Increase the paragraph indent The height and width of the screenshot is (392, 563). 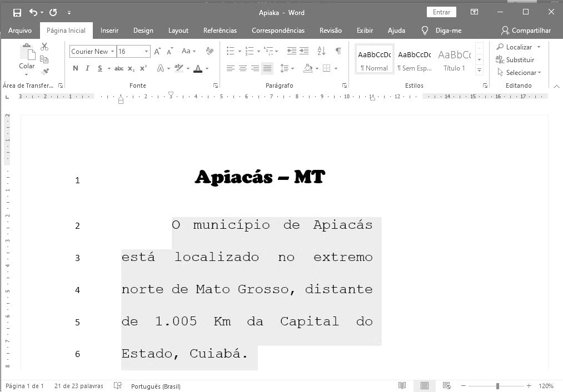[304, 51]
